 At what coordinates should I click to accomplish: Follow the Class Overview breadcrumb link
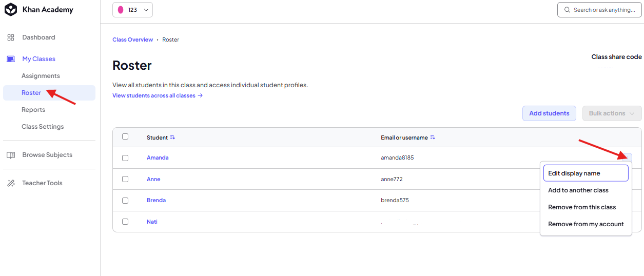point(132,40)
